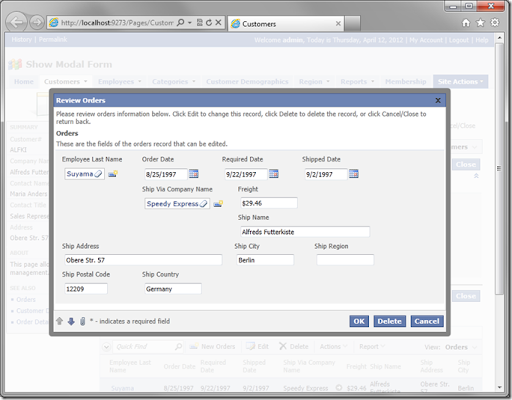Click the OK button
The width and height of the screenshot is (512, 400).
point(359,321)
